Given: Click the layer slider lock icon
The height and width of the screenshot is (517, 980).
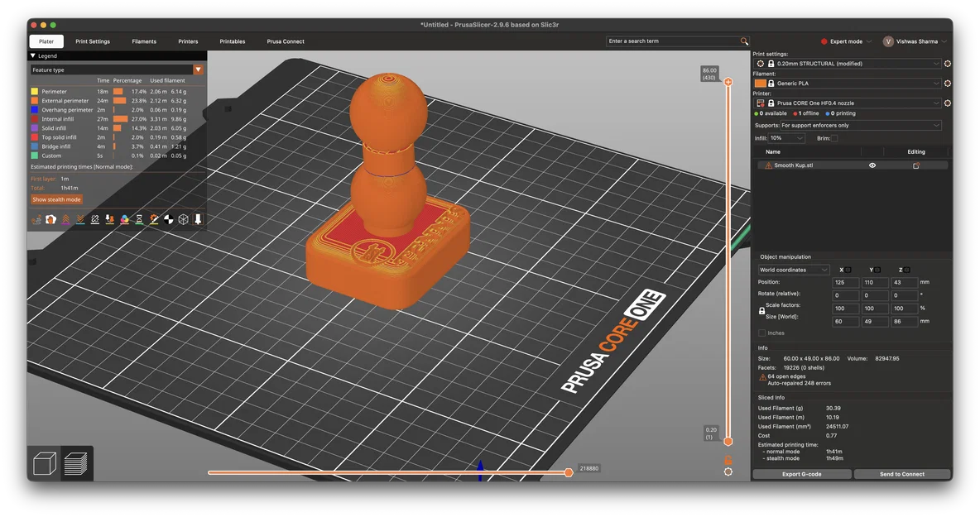Looking at the screenshot, I should point(728,460).
